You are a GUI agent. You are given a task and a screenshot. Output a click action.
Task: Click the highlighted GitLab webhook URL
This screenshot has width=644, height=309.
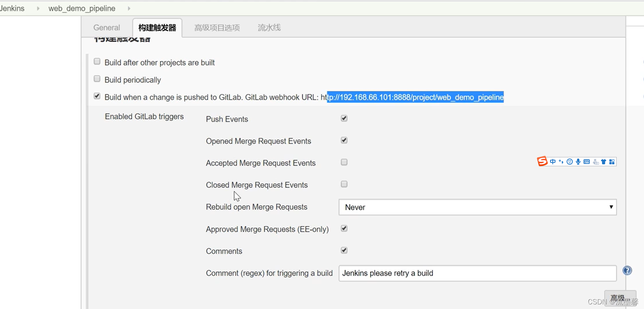click(415, 97)
